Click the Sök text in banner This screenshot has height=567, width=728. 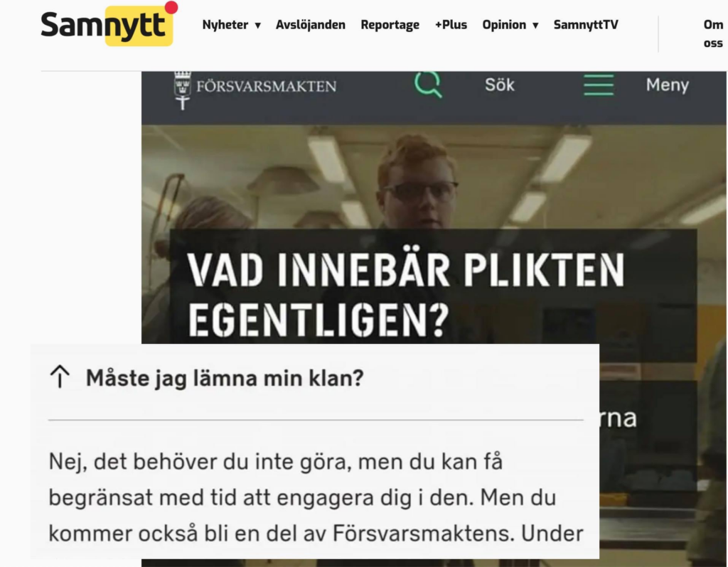(x=500, y=85)
